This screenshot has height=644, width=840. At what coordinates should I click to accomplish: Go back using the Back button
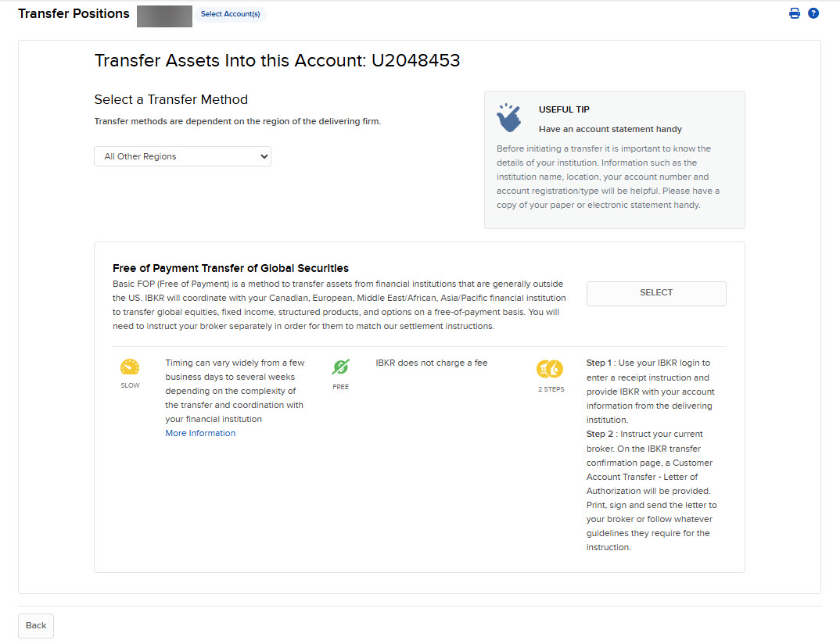click(x=36, y=625)
